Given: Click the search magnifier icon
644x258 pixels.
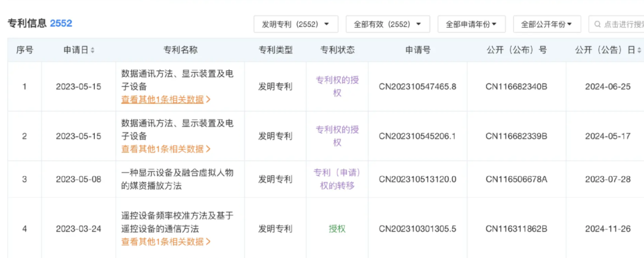Looking at the screenshot, I should [597, 24].
